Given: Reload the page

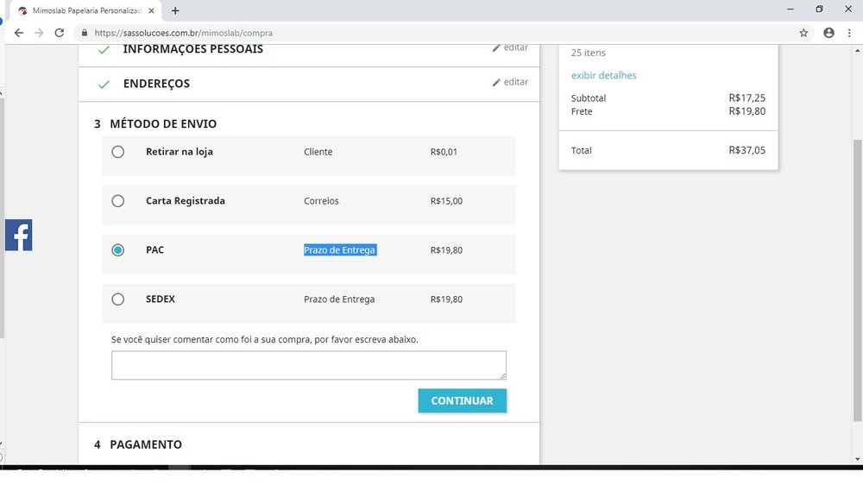Looking at the screenshot, I should coord(59,33).
